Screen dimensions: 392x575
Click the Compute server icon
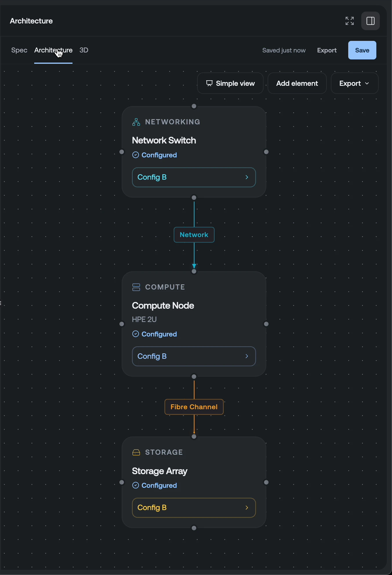coord(136,287)
